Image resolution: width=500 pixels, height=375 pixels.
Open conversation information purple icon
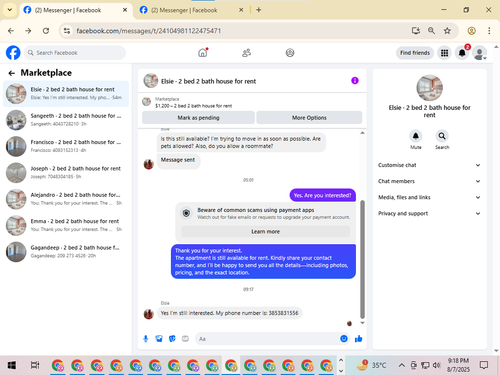point(355,81)
